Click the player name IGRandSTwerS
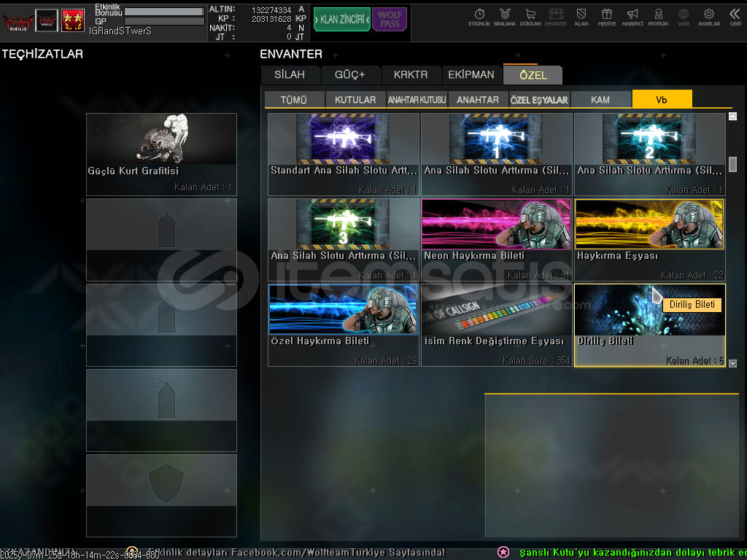Screen dimensions: 747x560 point(120,31)
